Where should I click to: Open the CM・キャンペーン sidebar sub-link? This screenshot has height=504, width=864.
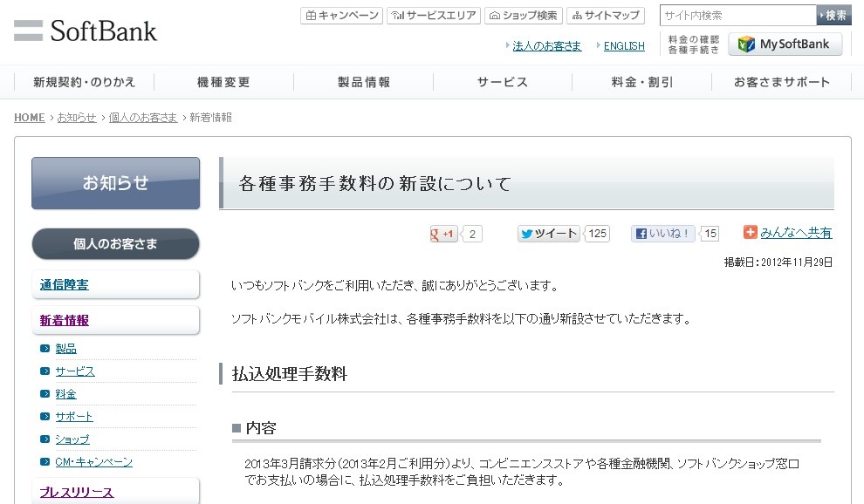[x=93, y=461]
